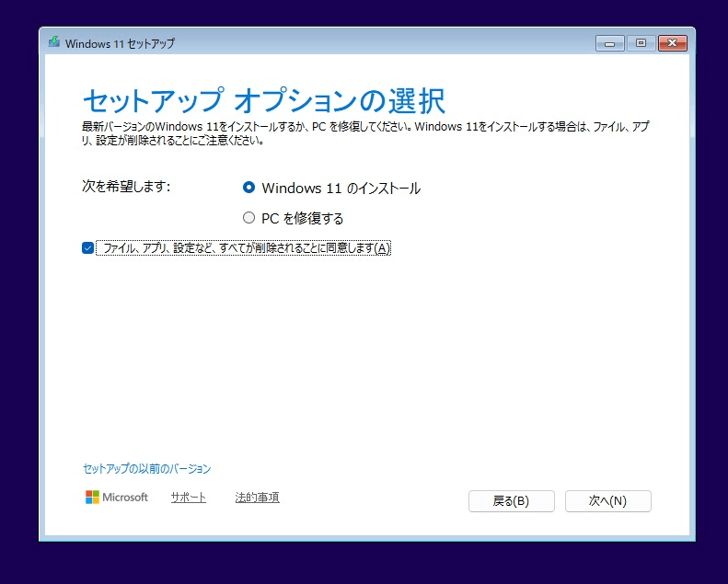This screenshot has height=584, width=728.
Task: Close the Windows 11 セットアップ window
Action: [672, 43]
